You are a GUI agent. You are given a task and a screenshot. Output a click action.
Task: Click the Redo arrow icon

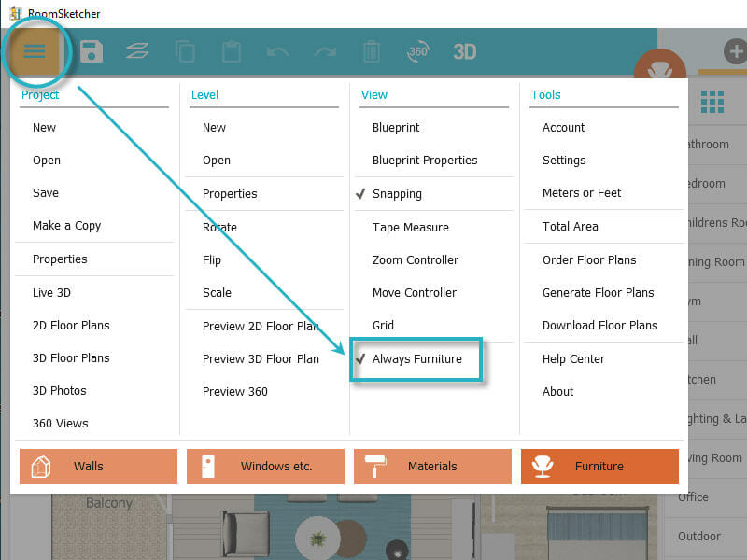coord(325,51)
